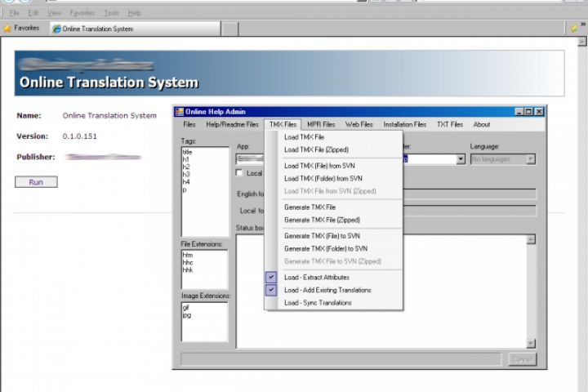Image resolution: width=588 pixels, height=392 pixels.
Task: Open the MPR Files menu
Action: point(321,124)
